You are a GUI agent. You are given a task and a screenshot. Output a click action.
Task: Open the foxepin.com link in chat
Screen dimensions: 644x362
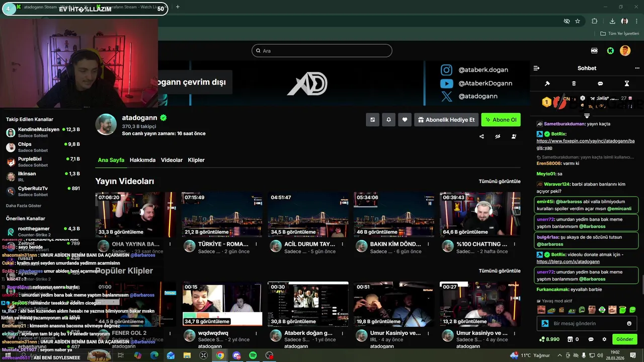coord(585,144)
